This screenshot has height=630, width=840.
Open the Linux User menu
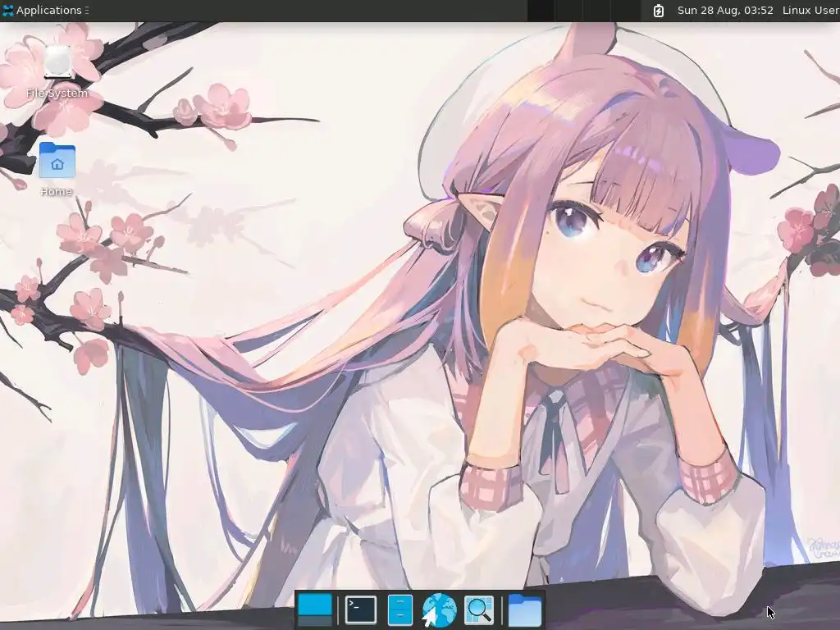tap(810, 10)
